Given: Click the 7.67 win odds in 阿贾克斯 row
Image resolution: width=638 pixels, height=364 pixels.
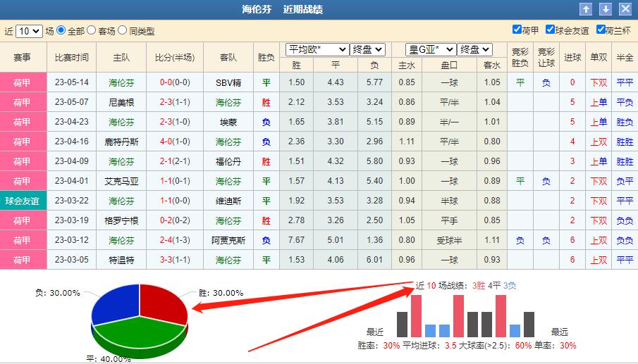Looking at the screenshot, I should 296,240.
